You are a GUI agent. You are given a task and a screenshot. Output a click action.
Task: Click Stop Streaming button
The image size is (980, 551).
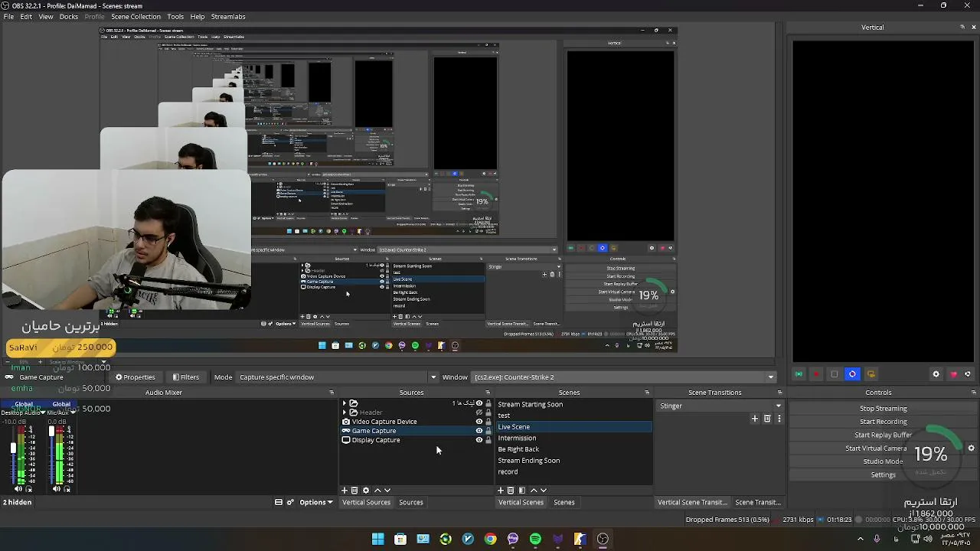[x=883, y=409]
